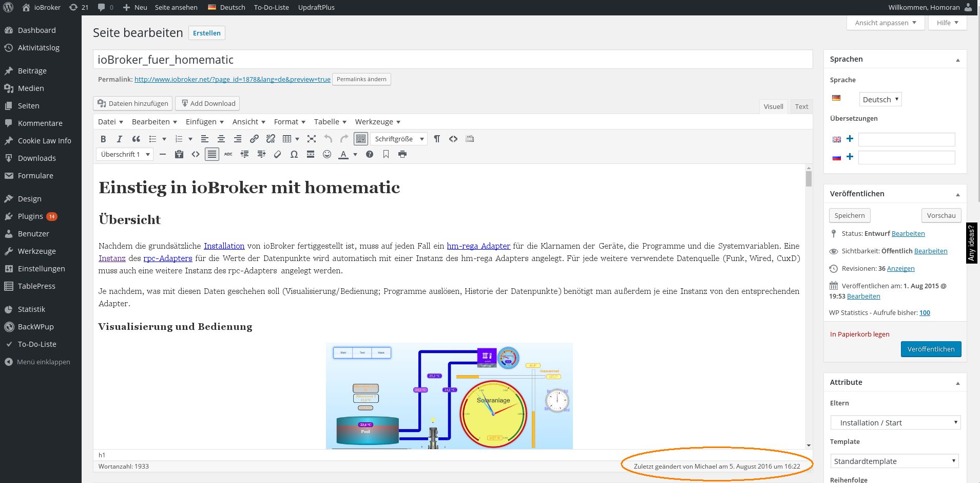Redo the last change

[344, 139]
